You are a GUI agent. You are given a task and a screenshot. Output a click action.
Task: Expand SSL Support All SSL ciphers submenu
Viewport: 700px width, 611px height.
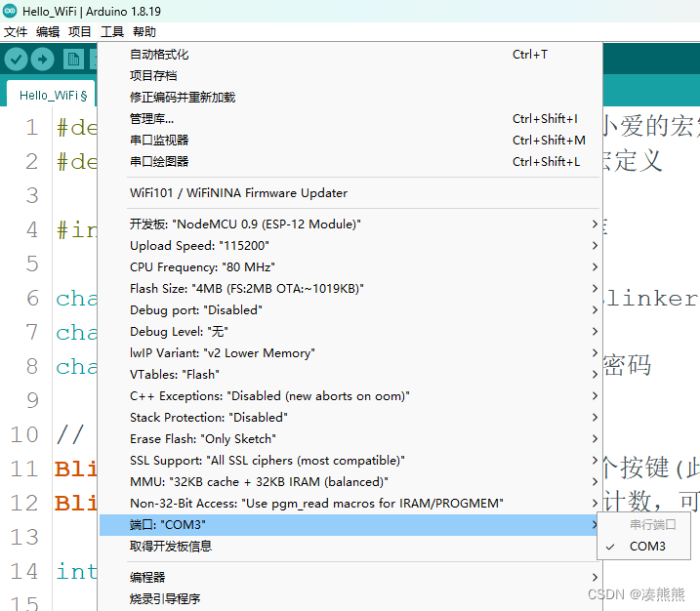tap(350, 460)
